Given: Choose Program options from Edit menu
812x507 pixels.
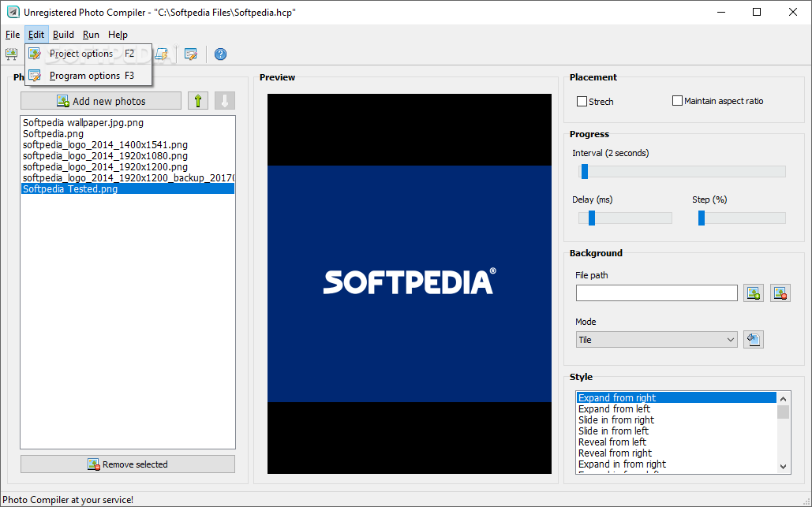Looking at the screenshot, I should coord(88,76).
